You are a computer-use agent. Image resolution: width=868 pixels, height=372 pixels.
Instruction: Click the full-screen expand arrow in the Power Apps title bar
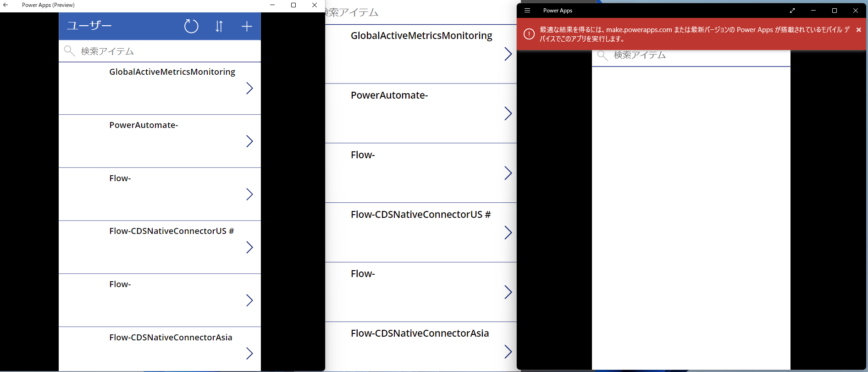tap(792, 10)
